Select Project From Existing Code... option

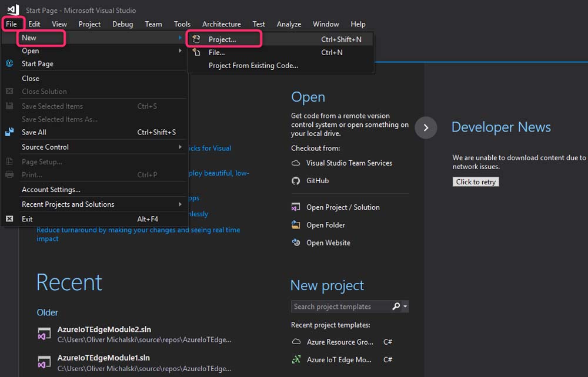coord(253,65)
